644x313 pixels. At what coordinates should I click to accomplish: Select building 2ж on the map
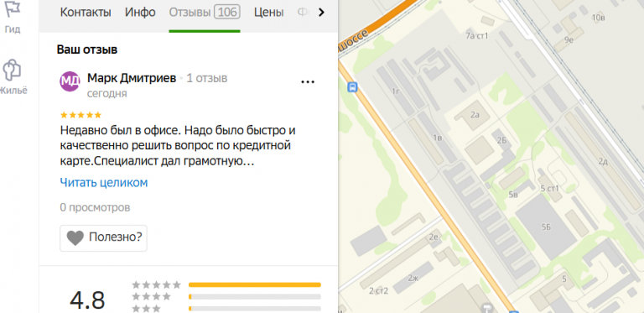413,278
